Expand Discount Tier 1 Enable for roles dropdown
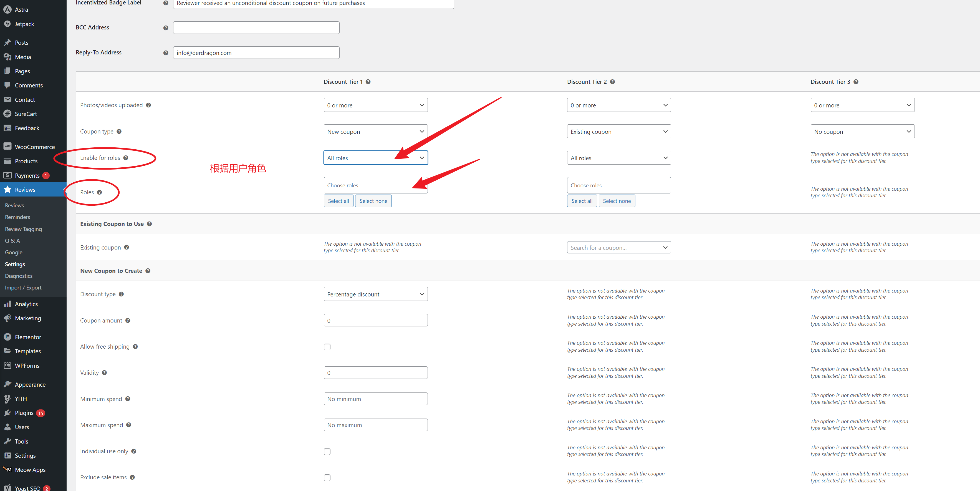The width and height of the screenshot is (980, 491). point(375,157)
